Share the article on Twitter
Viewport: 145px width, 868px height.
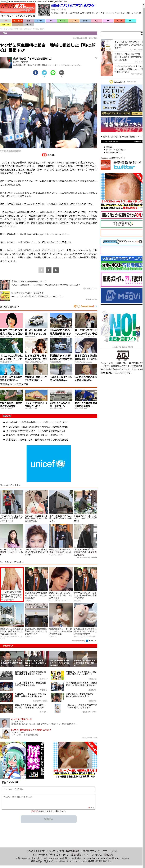pos(44,72)
